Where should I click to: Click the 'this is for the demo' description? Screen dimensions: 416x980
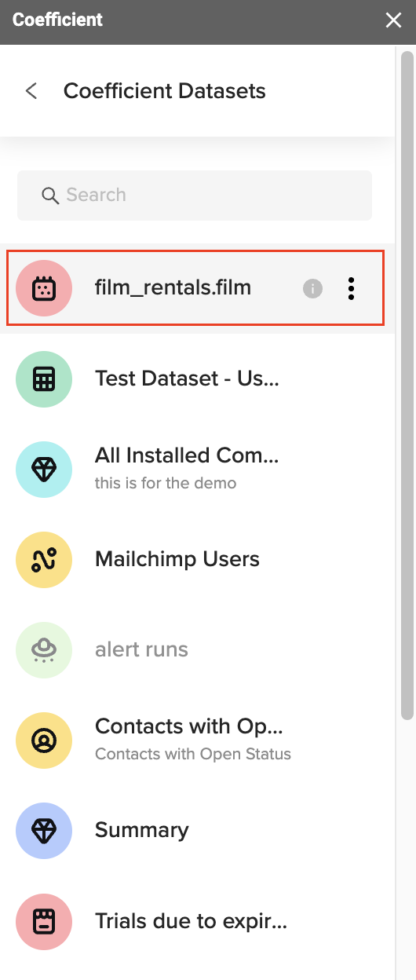point(166,483)
